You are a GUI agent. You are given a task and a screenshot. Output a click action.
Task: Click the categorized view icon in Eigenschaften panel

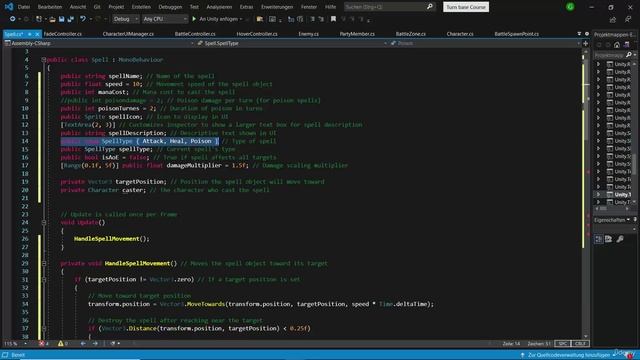(x=598, y=239)
